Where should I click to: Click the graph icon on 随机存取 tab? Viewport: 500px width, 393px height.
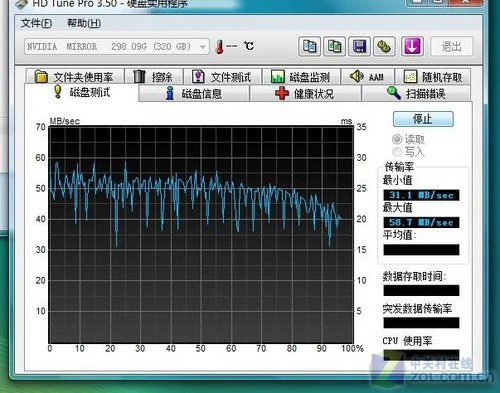click(410, 76)
